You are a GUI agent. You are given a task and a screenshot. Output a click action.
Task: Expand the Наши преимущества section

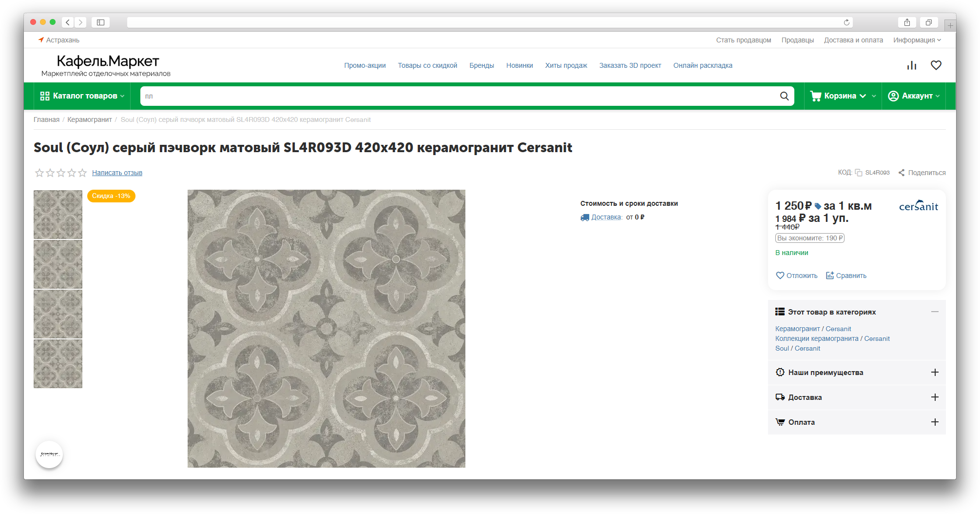[935, 372]
